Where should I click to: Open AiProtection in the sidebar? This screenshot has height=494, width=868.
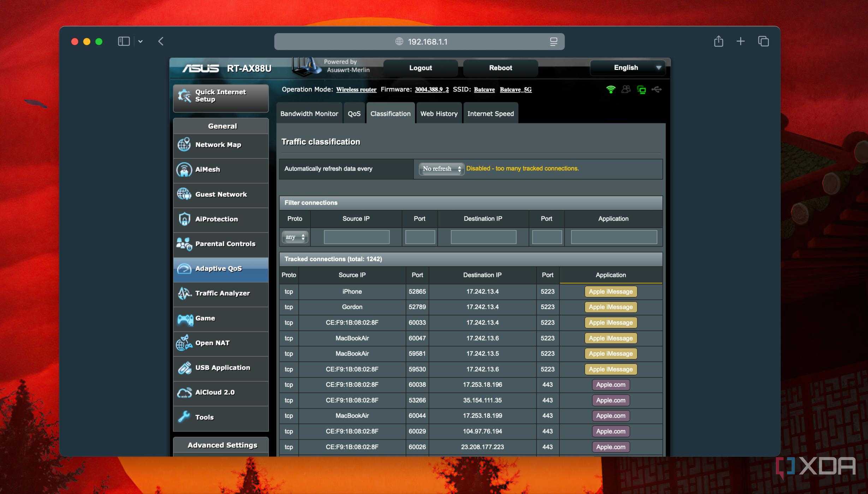click(x=221, y=219)
